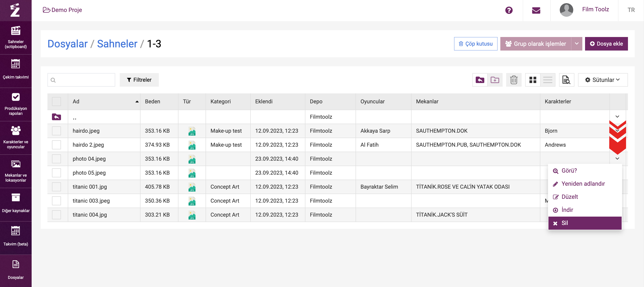Expand the photo 04.jpeg row chevron
The width and height of the screenshot is (644, 287).
tap(617, 159)
